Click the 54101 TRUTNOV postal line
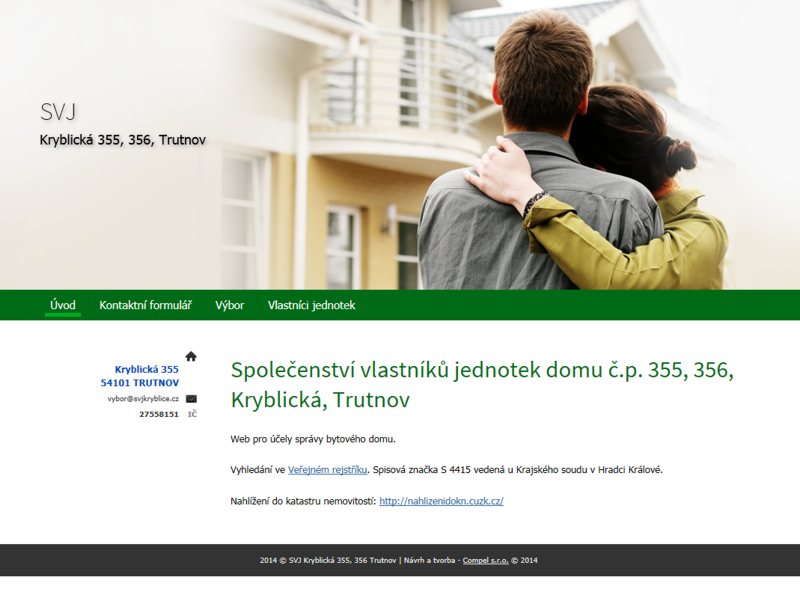 [x=140, y=383]
